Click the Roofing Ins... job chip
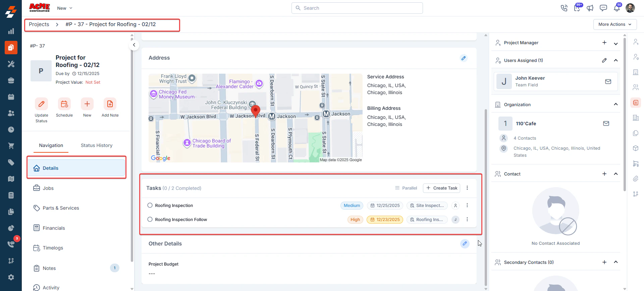This screenshot has height=291, width=644. [427, 220]
